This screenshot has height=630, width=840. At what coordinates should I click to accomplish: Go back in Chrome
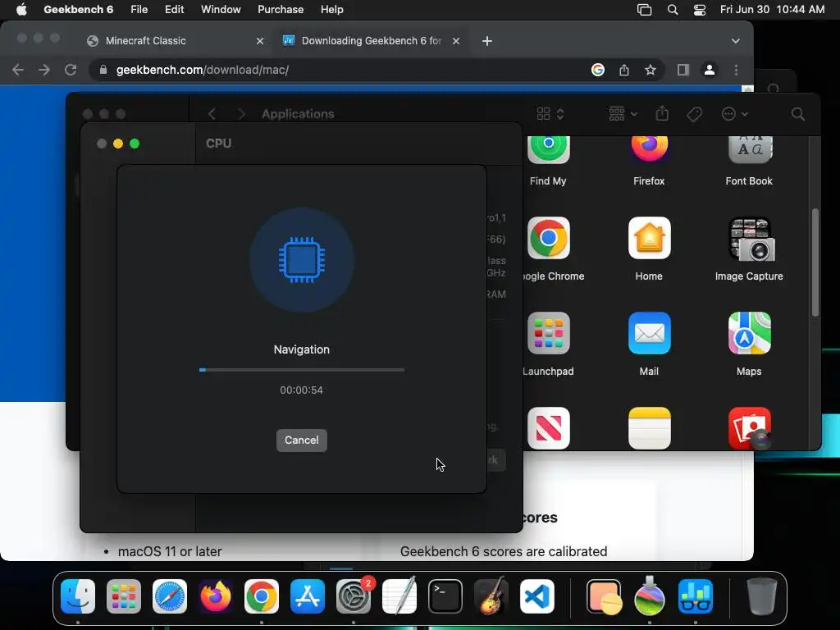pos(18,70)
